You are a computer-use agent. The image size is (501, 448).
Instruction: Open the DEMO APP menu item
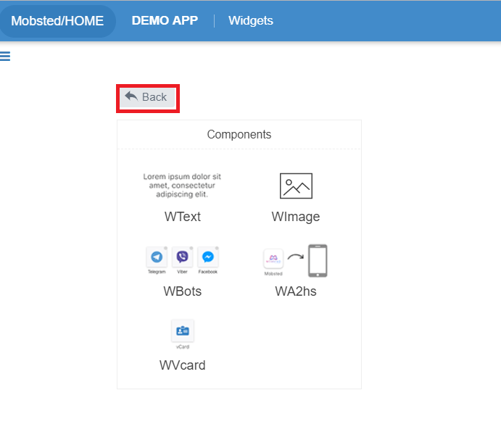click(x=165, y=21)
